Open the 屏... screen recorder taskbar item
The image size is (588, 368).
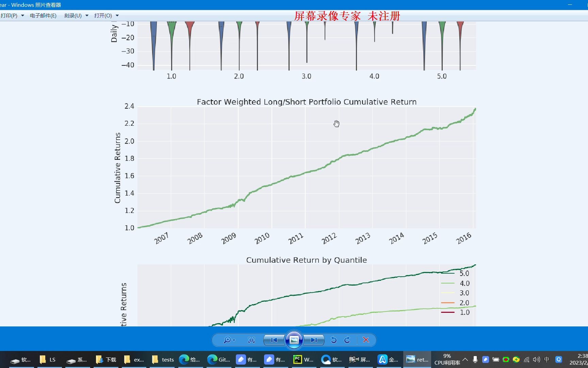coord(360,359)
